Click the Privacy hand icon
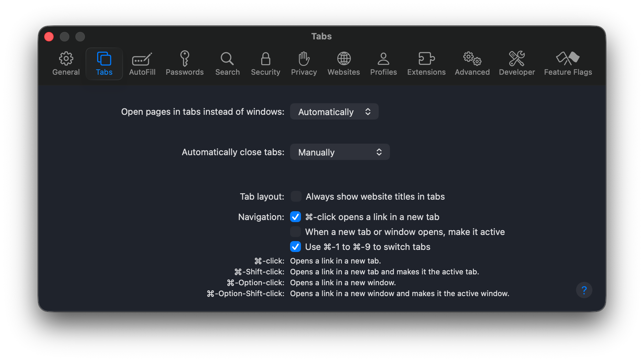The height and width of the screenshot is (362, 644). pyautogui.click(x=304, y=63)
